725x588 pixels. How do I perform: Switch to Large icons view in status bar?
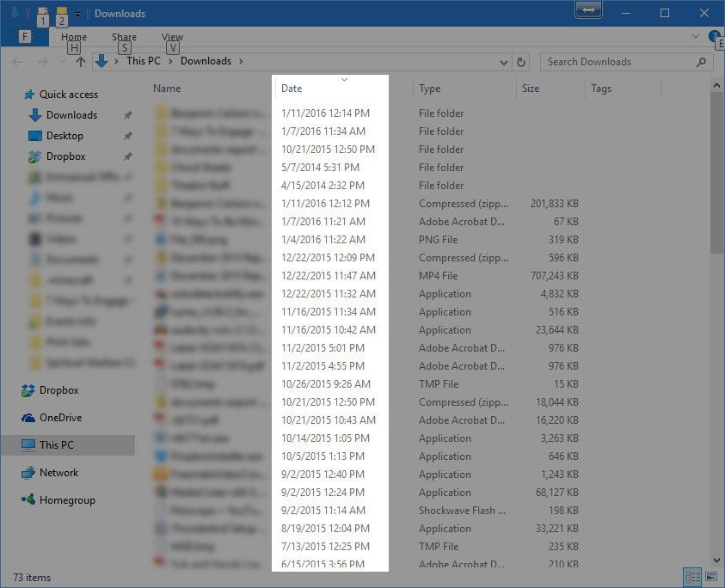click(711, 577)
